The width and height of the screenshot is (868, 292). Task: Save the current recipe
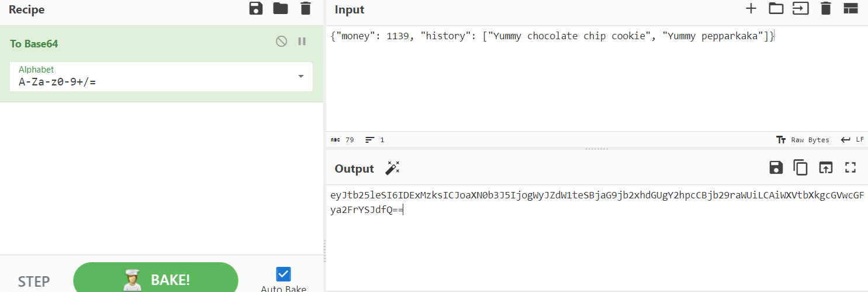click(256, 9)
